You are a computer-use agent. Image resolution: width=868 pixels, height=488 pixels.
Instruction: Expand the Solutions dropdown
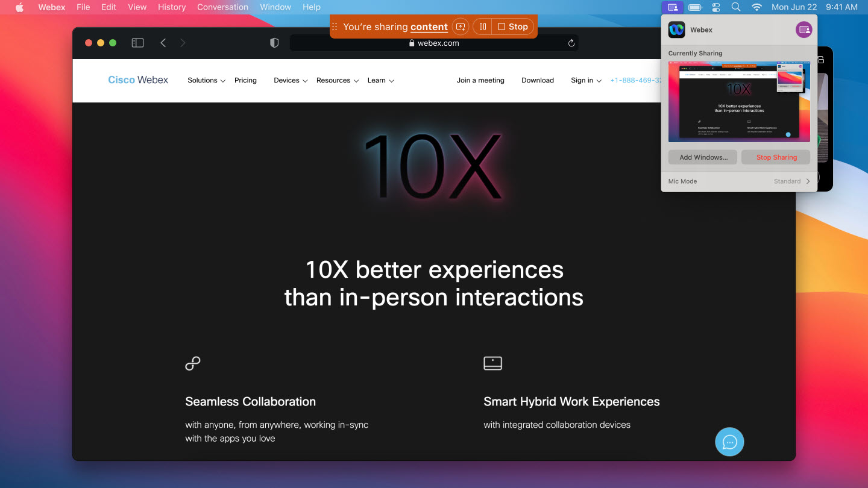click(206, 80)
